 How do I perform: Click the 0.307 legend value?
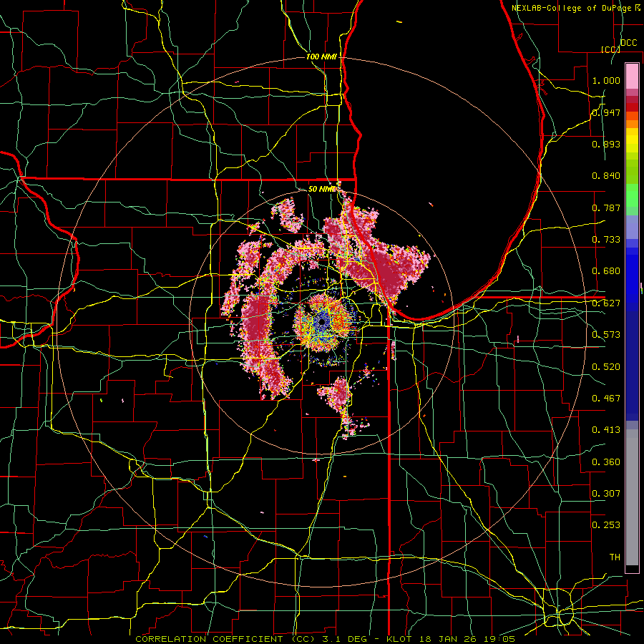tap(606, 493)
